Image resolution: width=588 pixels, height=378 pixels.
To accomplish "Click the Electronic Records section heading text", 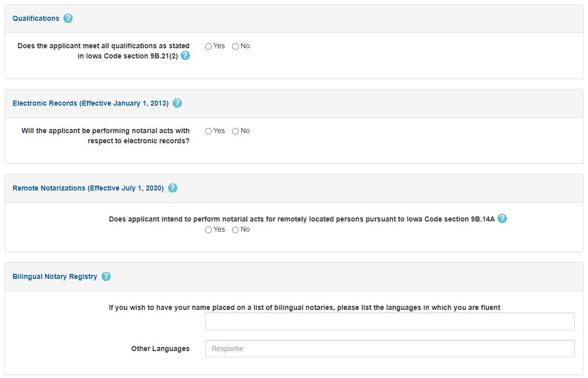I will (x=90, y=103).
